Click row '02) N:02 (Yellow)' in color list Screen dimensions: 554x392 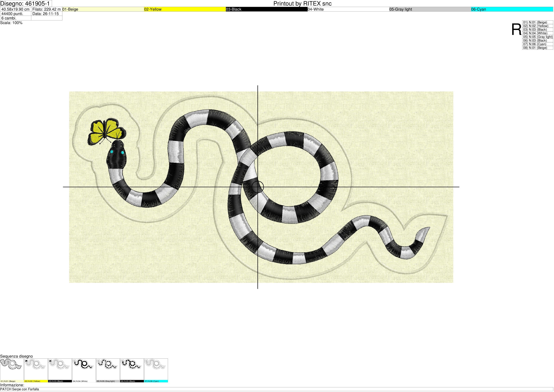point(538,26)
